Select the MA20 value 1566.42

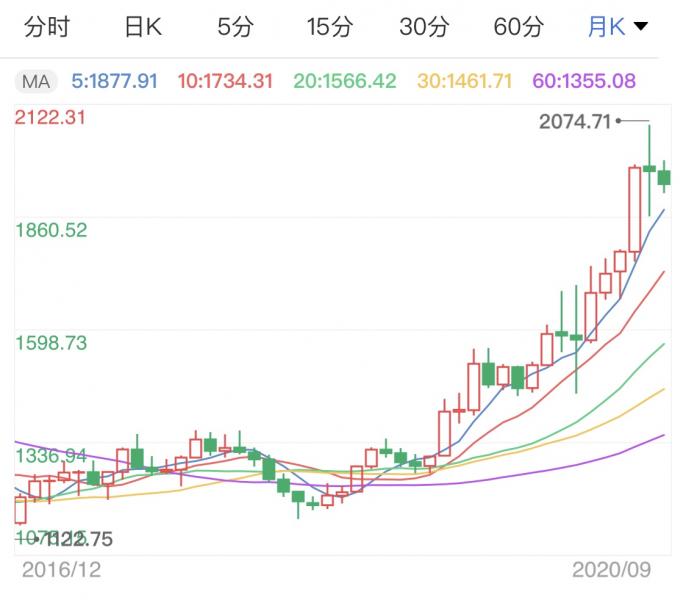(348, 80)
